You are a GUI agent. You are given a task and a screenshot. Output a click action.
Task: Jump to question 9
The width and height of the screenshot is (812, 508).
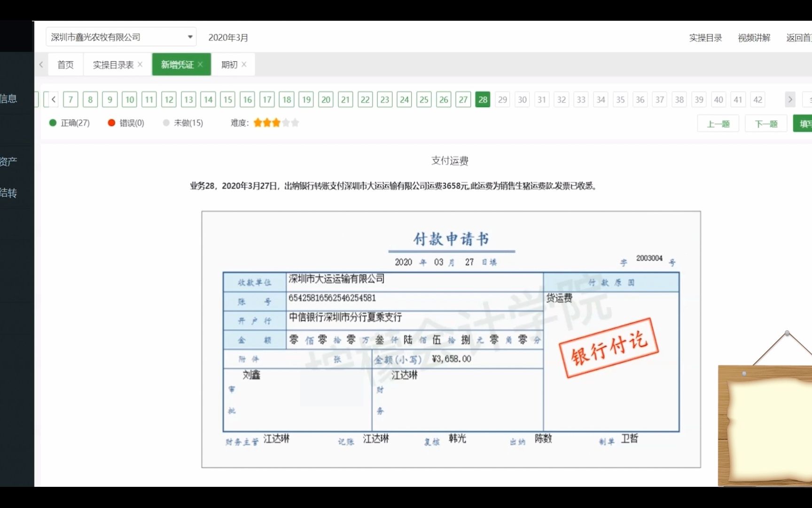point(110,99)
